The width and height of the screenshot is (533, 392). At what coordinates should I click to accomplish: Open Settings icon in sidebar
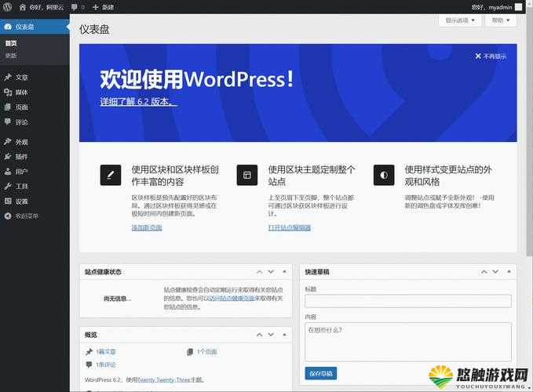[x=8, y=201]
